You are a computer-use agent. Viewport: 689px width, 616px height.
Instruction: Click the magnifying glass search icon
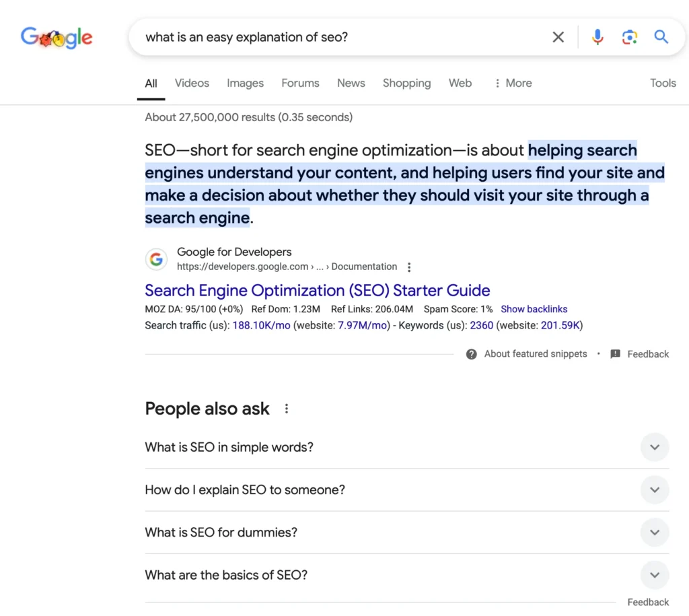(661, 37)
